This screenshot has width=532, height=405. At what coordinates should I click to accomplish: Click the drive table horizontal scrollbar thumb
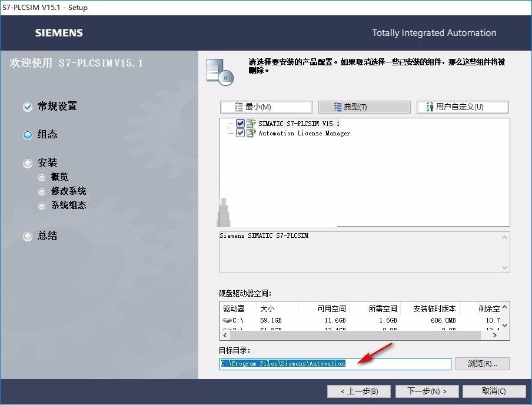(355, 335)
